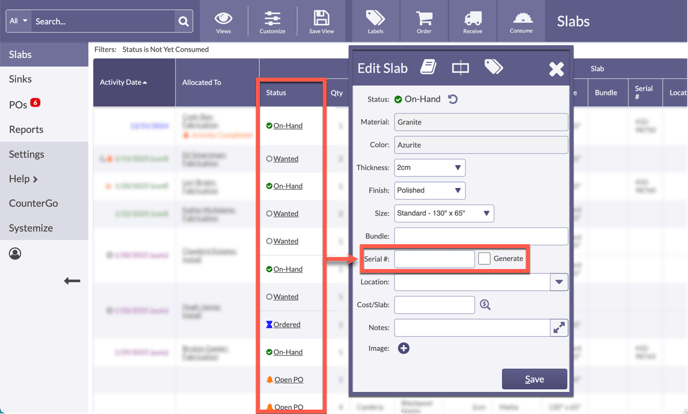Click the Bundle input field
This screenshot has height=414, width=688.
481,236
